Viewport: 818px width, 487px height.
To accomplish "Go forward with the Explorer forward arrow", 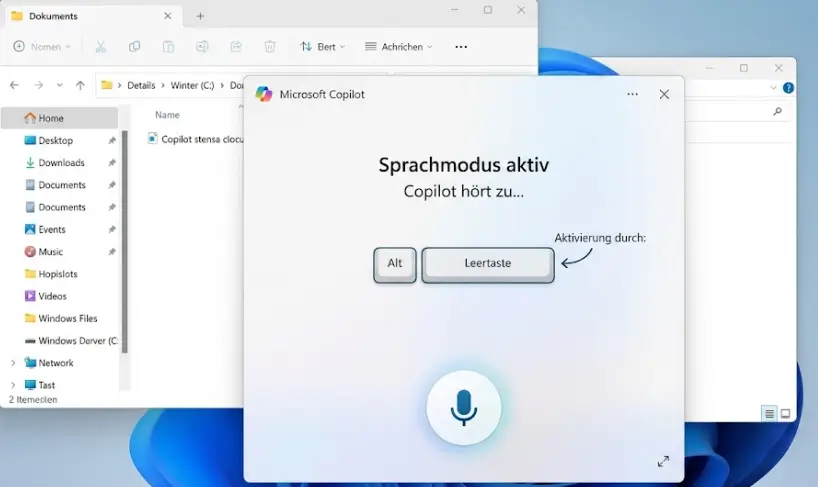I will coord(38,85).
